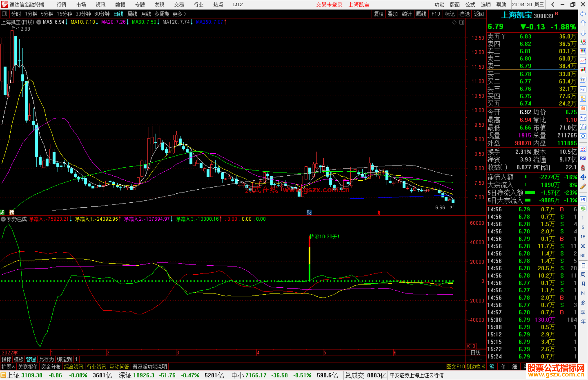Screen dimensions: 588x380
Task: Expand the 扩展 panel at bottom
Action: (8, 367)
